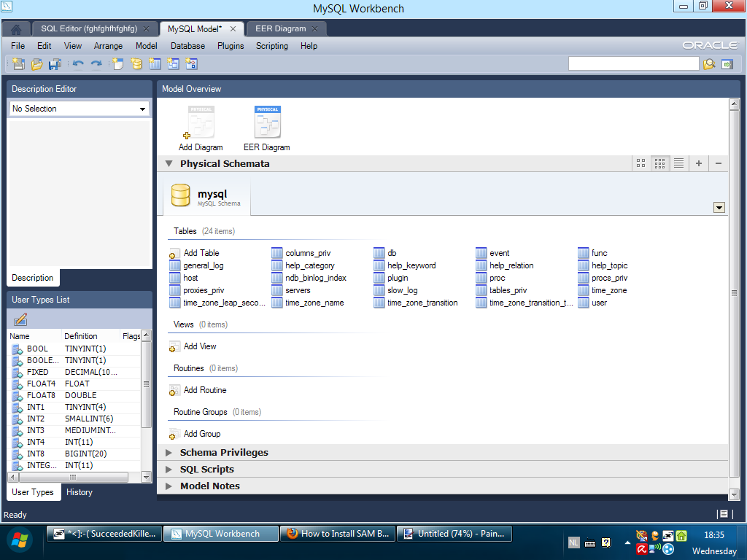Click the Home tab icon
This screenshot has height=560, width=747.
tap(16, 29)
